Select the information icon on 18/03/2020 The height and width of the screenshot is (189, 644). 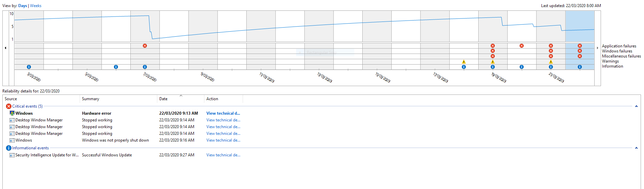click(x=464, y=67)
